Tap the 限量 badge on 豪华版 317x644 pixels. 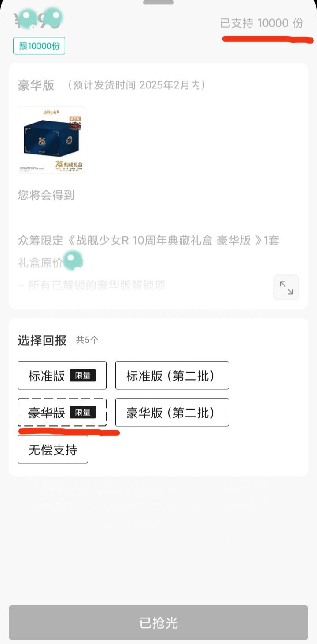83,412
